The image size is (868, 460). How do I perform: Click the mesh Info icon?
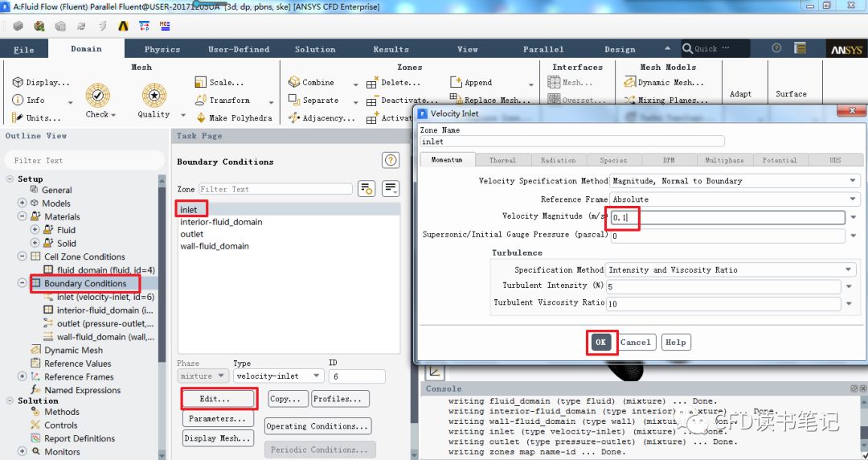point(18,100)
